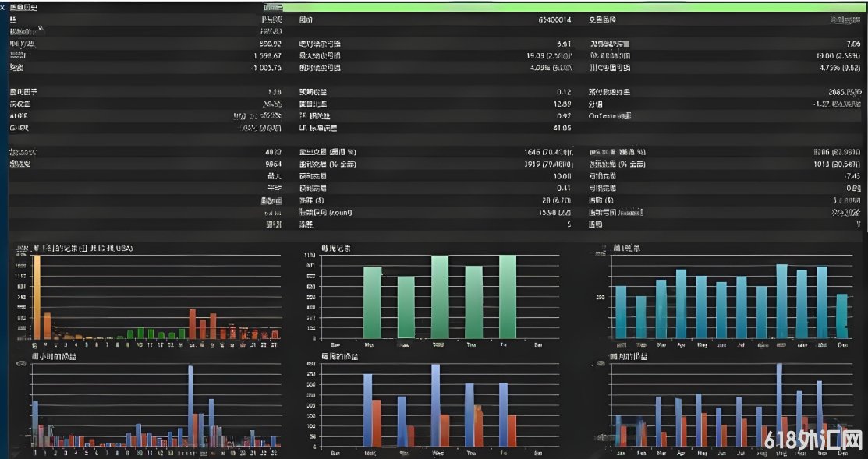Click the blue Wed bar in weekday profit chart
The image size is (868, 459).
(x=436, y=405)
